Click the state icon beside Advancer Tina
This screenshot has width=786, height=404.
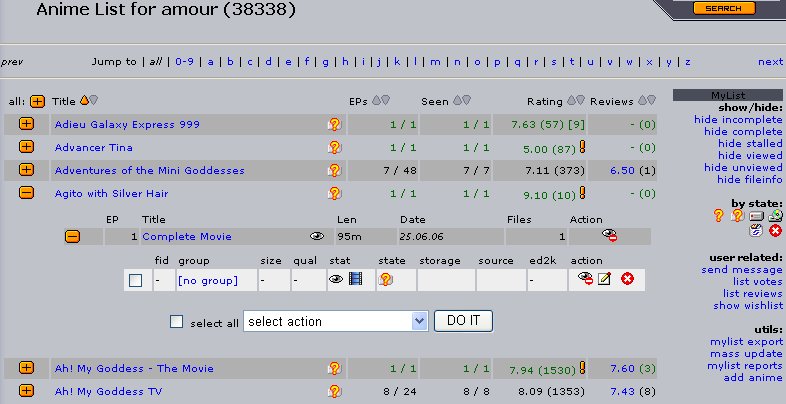point(335,147)
